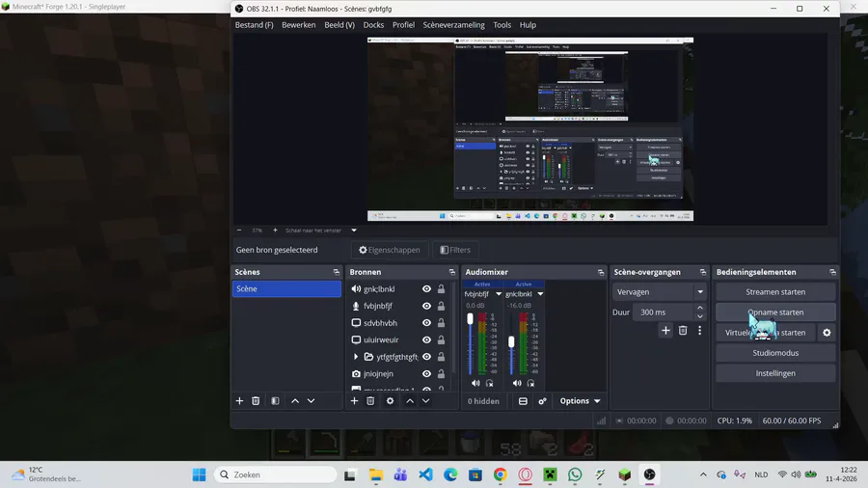The image size is (868, 488).
Task: Switch audio mixer layout icon
Action: point(523,401)
